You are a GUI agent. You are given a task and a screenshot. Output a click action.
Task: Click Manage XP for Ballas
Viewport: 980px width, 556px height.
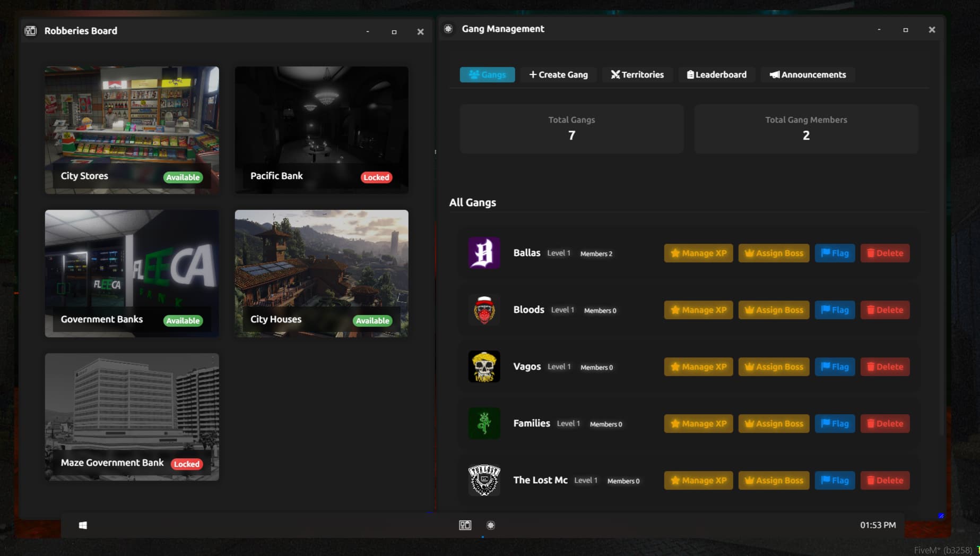point(698,253)
